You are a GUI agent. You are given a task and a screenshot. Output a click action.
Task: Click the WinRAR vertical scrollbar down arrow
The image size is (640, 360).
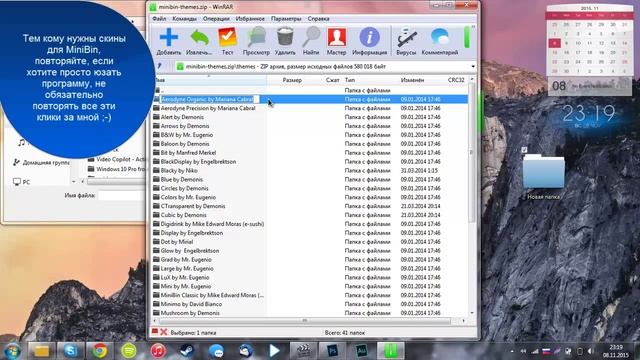472,313
